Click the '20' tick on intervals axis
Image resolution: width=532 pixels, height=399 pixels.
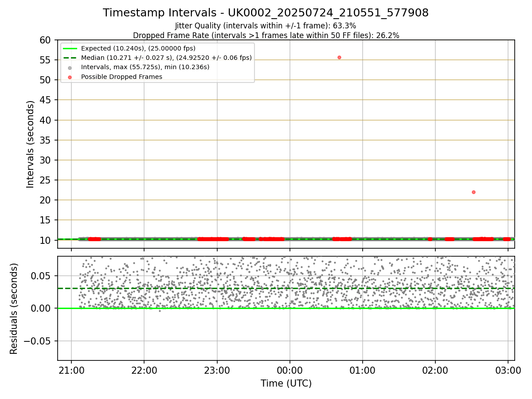pyautogui.click(x=46, y=200)
